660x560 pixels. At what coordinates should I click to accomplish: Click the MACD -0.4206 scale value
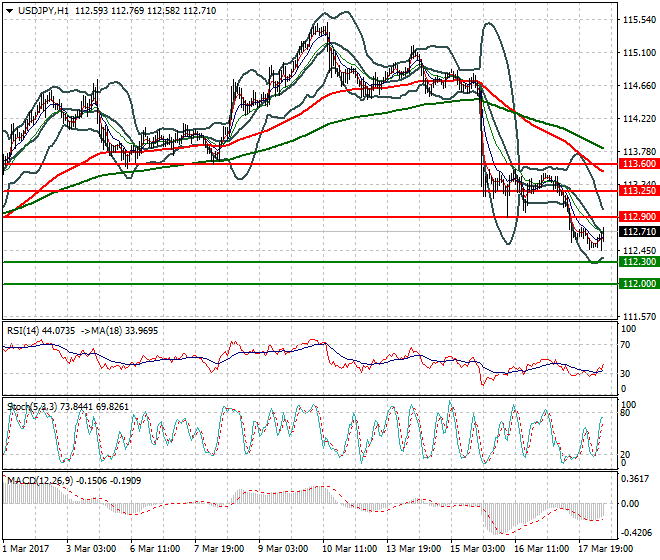[x=636, y=533]
